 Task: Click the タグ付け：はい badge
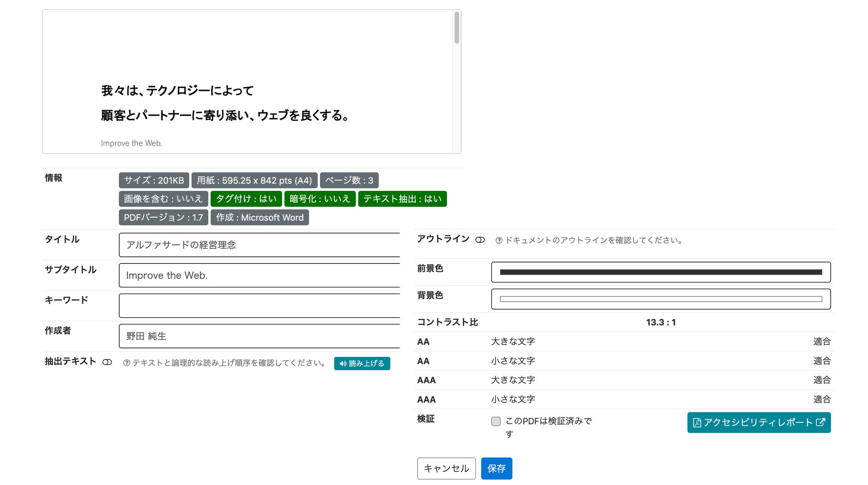(x=246, y=199)
